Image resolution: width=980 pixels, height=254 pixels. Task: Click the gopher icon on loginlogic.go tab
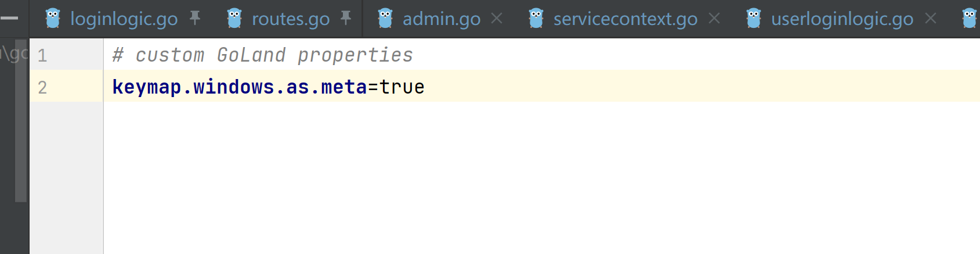click(53, 19)
